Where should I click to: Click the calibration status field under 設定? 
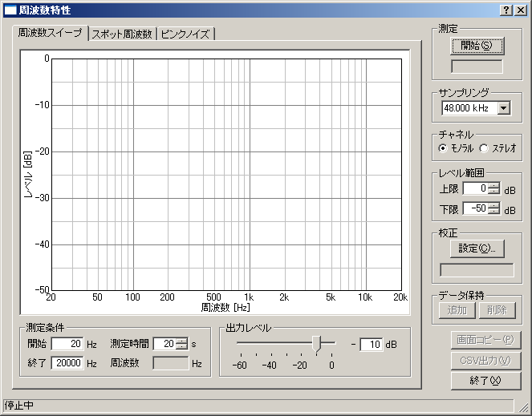point(477,270)
